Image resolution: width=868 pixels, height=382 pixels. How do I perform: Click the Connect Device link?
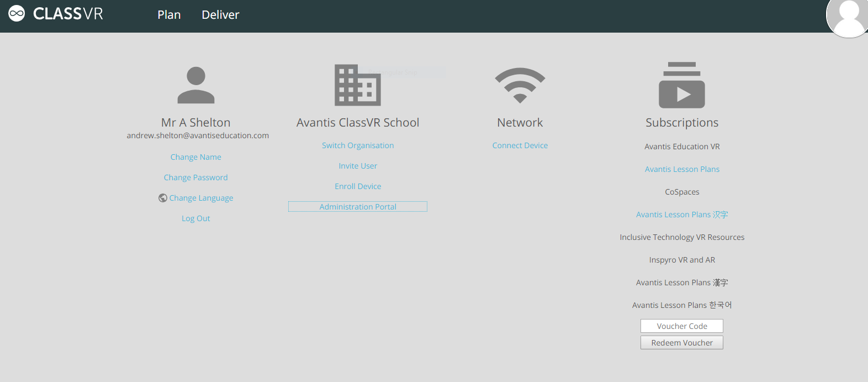point(520,145)
